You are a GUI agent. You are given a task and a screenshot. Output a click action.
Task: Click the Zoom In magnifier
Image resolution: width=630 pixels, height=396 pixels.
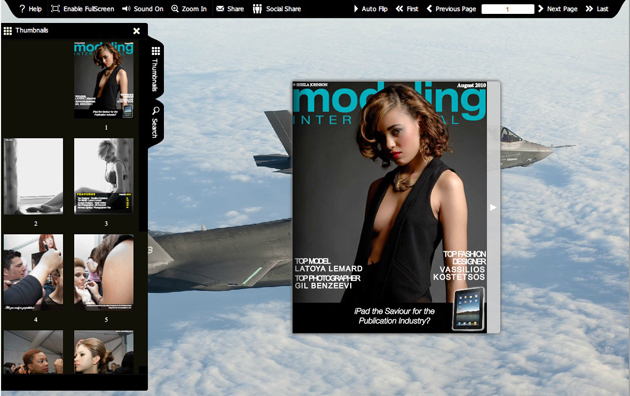click(x=175, y=8)
